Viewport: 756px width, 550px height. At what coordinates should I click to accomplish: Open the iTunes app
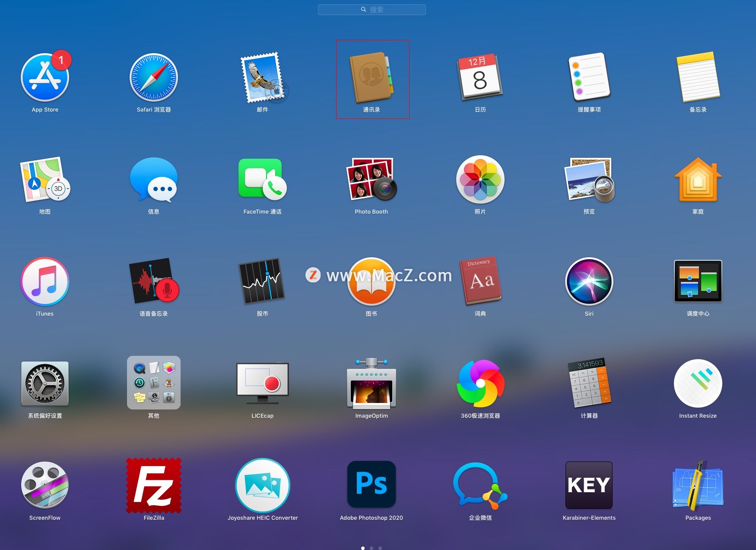point(45,282)
